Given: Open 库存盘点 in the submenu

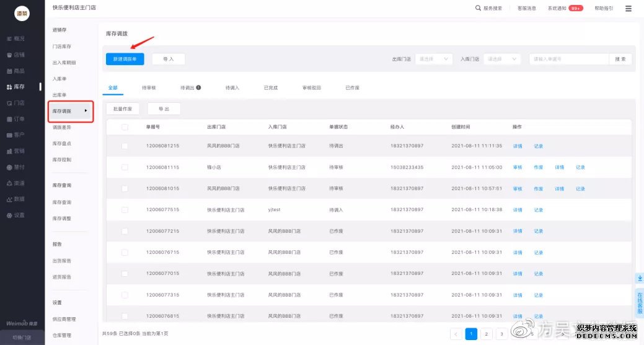Looking at the screenshot, I should (x=61, y=144).
